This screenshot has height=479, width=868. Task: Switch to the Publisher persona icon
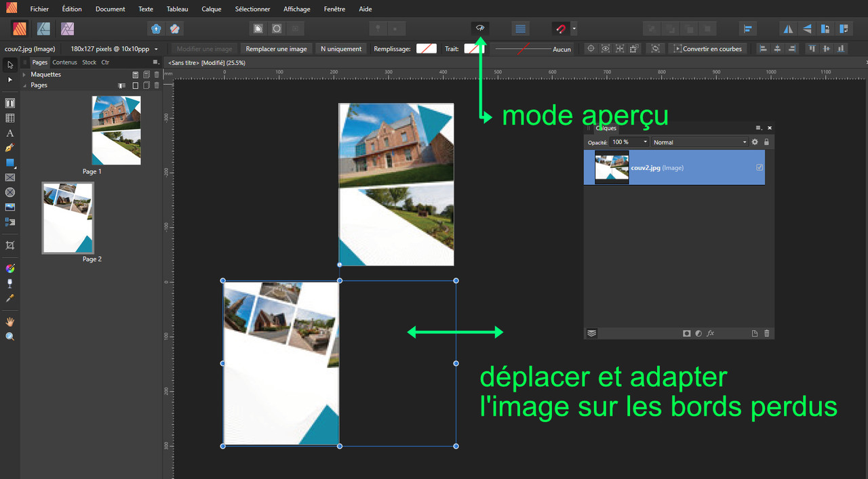20,28
